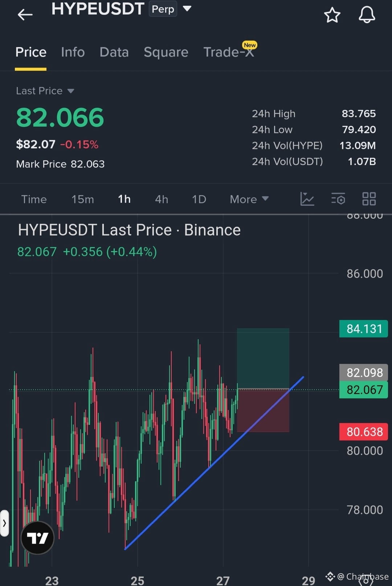Select the green take-profit zone box
392x586 pixels.
coord(263,358)
